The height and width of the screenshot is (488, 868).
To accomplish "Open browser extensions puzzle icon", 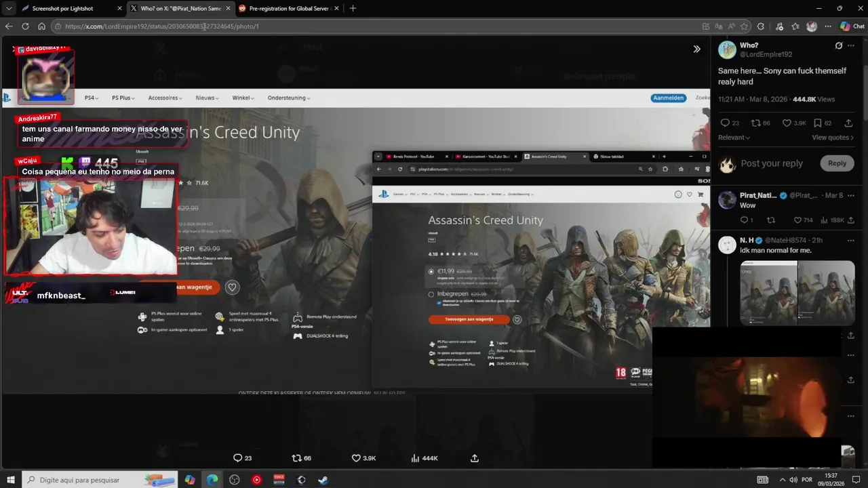I will pyautogui.click(x=761, y=26).
